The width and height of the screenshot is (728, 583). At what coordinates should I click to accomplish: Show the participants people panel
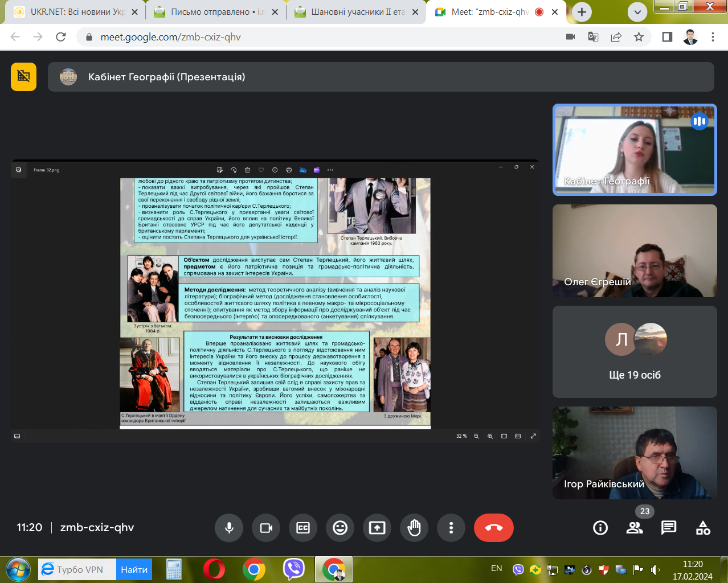pos(635,528)
